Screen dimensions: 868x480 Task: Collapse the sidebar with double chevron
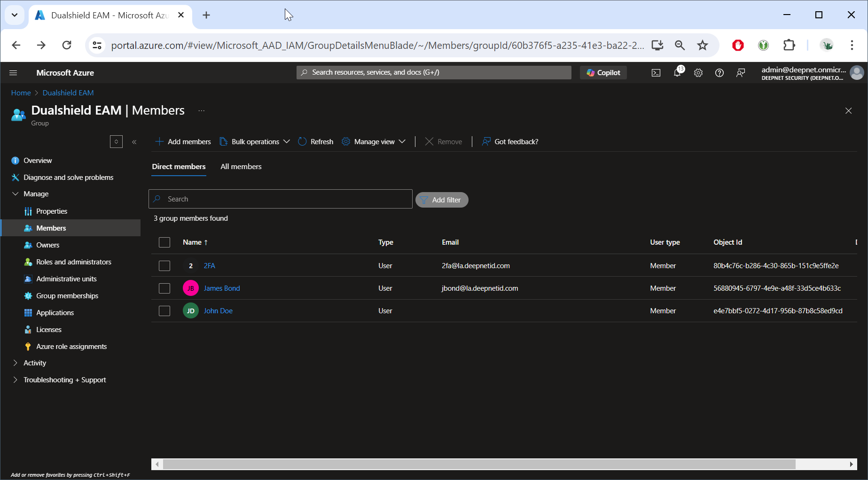134,142
